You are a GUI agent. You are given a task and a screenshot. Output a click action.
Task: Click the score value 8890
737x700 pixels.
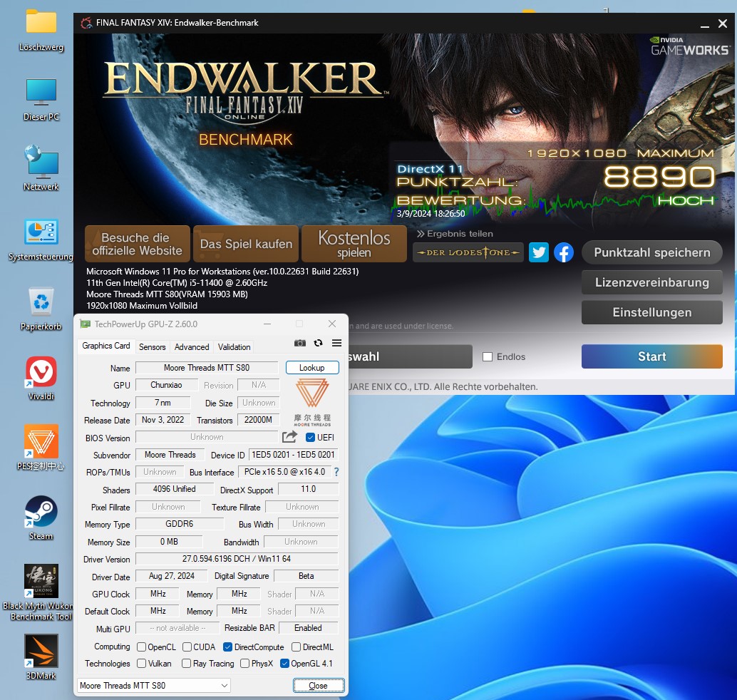coord(659,177)
